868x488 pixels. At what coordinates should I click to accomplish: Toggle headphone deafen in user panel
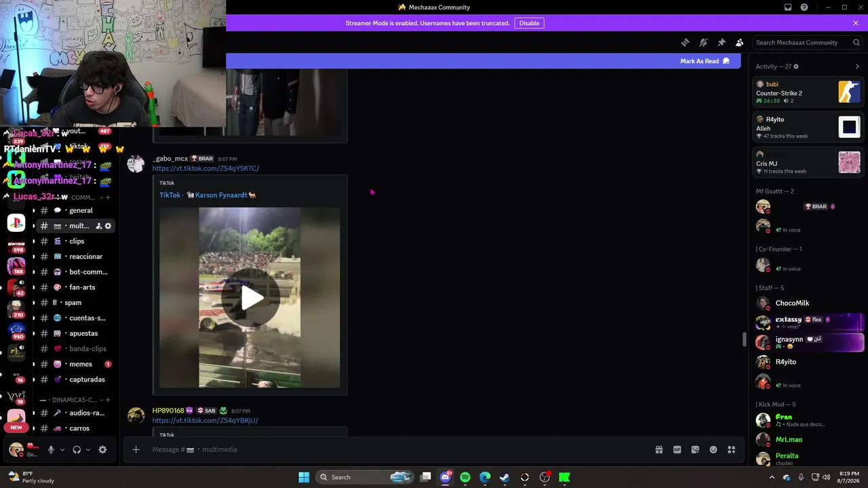pos(77,449)
